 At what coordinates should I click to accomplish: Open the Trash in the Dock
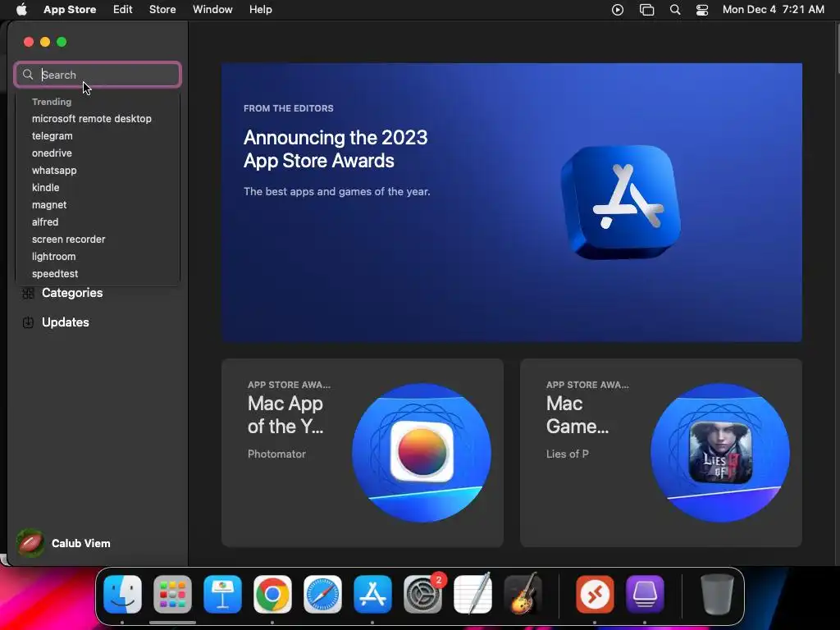[717, 594]
